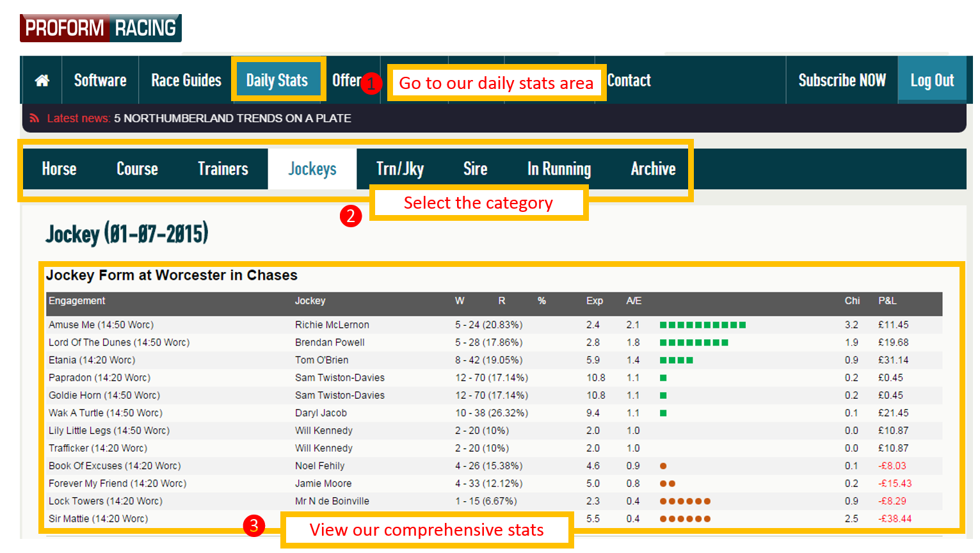Click the £31.14 profit value

(893, 360)
